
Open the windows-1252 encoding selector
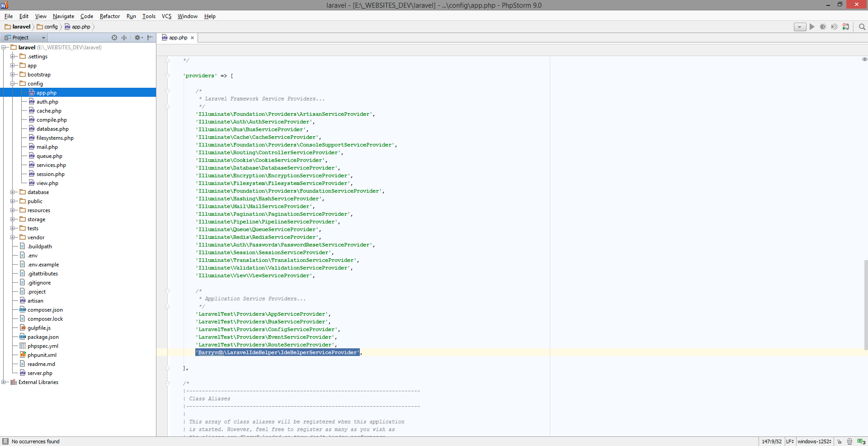pyautogui.click(x=814, y=441)
